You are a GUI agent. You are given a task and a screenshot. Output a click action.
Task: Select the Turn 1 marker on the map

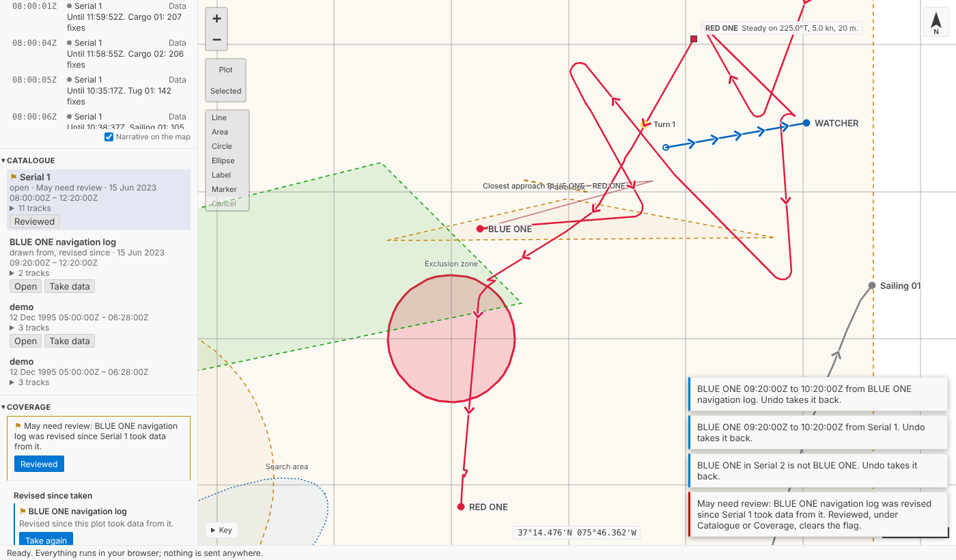tap(645, 124)
